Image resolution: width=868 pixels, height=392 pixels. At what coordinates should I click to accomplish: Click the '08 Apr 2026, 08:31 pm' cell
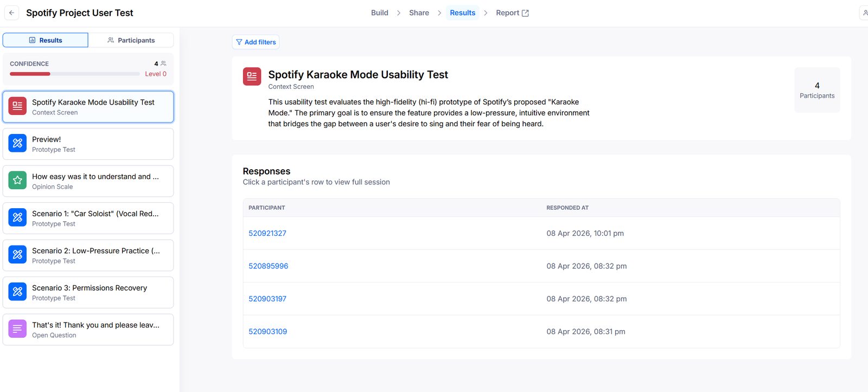[586, 331]
